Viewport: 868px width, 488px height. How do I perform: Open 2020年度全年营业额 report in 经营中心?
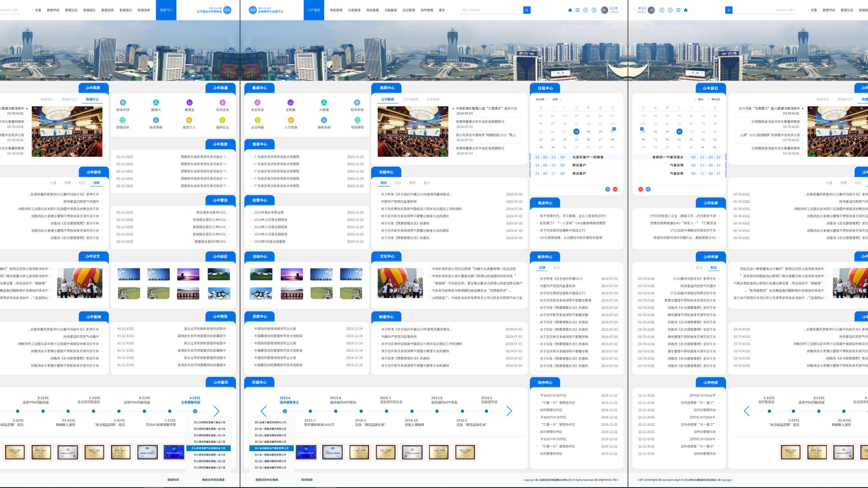point(269,212)
